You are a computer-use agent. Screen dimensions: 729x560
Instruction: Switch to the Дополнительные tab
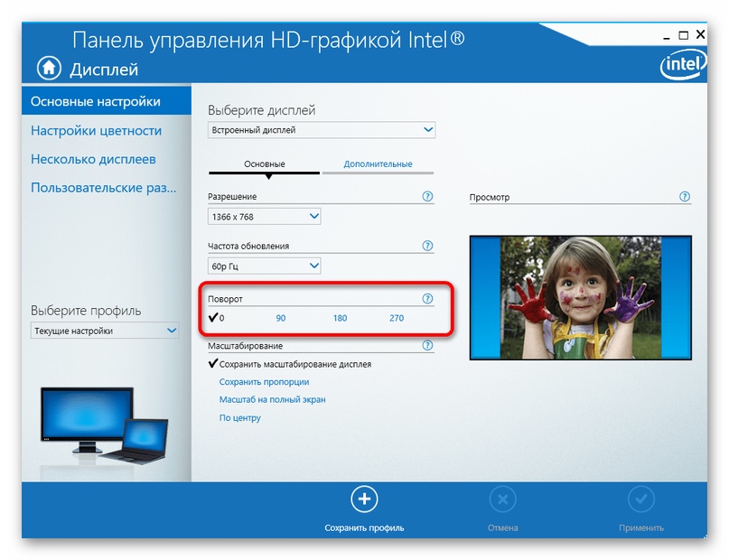pos(378,164)
